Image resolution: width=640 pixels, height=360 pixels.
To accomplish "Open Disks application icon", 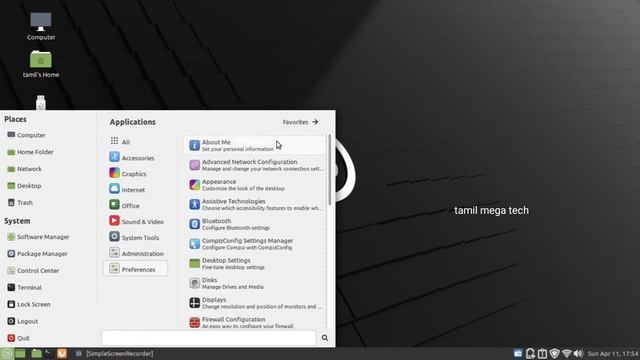I will [195, 283].
